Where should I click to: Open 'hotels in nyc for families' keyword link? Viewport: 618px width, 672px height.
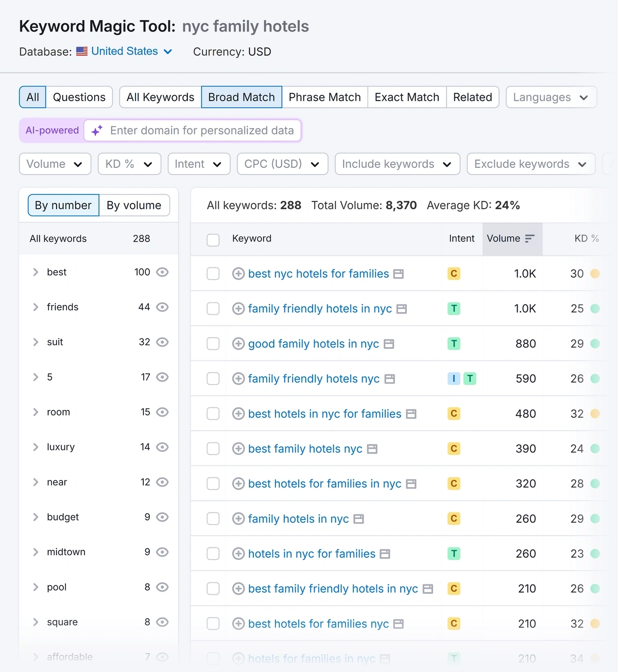tap(312, 554)
